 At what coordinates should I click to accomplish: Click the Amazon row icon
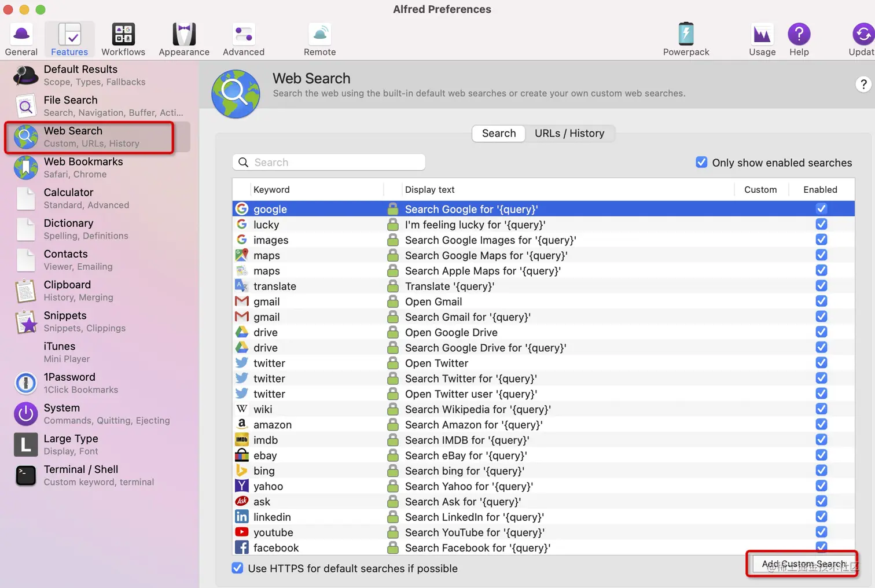click(242, 424)
